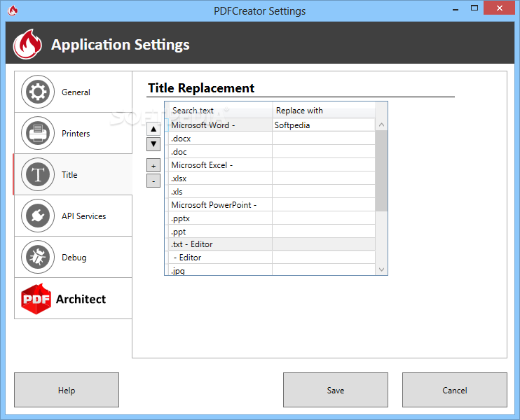Viewport: 520px width, 420px height.
Task: Select the '- Editor' row below .txt
Action: 272,258
